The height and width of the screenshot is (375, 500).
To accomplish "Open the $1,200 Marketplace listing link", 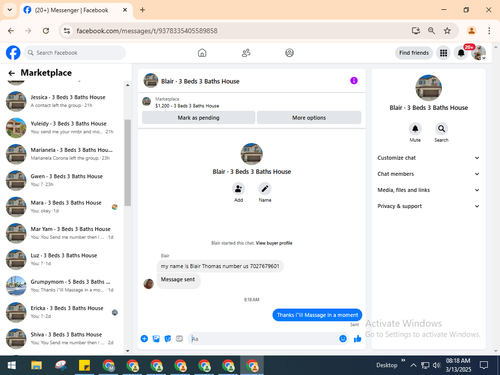I will click(187, 106).
